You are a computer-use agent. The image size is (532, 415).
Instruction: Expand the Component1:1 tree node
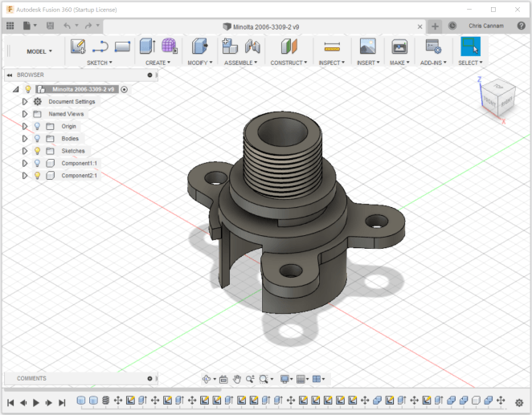[25, 163]
